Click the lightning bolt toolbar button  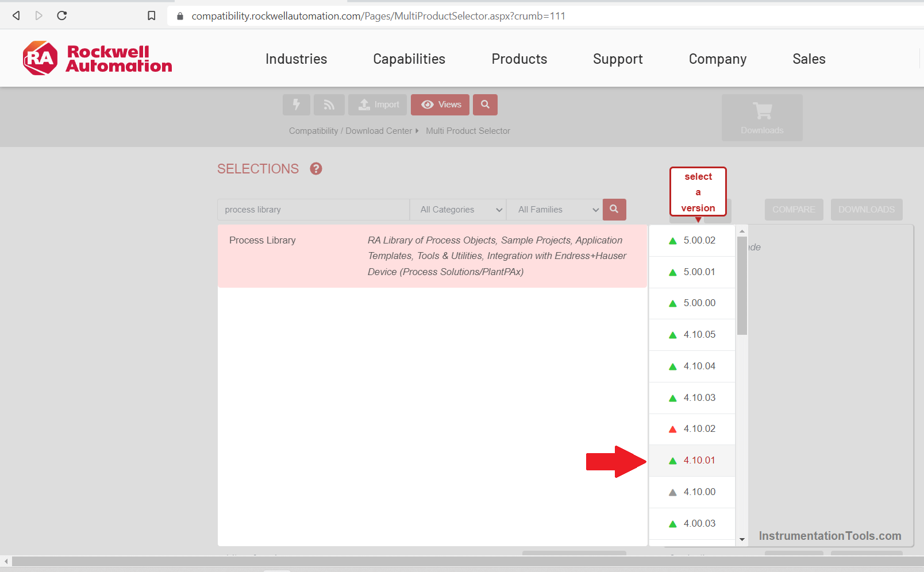(x=297, y=105)
